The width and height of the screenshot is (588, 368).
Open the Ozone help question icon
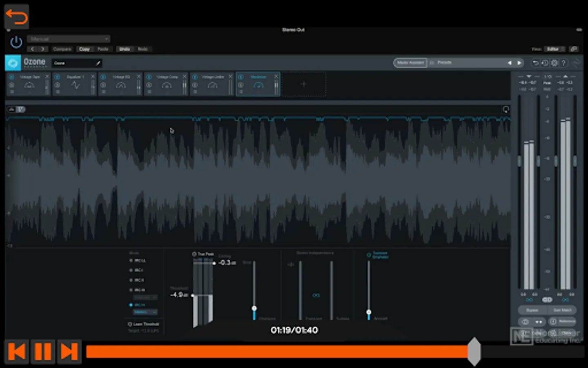[563, 63]
